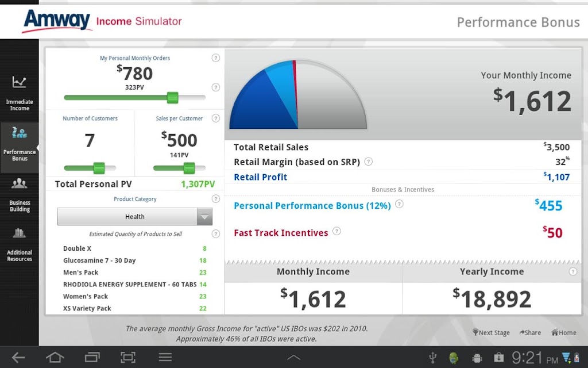Adjust the Number of Customers slider
The height and width of the screenshot is (368, 588).
(x=99, y=168)
